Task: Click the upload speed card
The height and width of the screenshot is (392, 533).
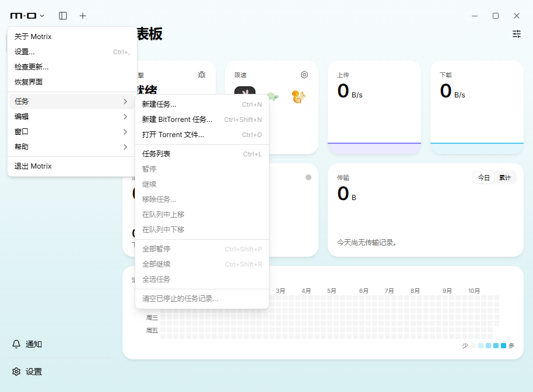Action: (x=374, y=107)
